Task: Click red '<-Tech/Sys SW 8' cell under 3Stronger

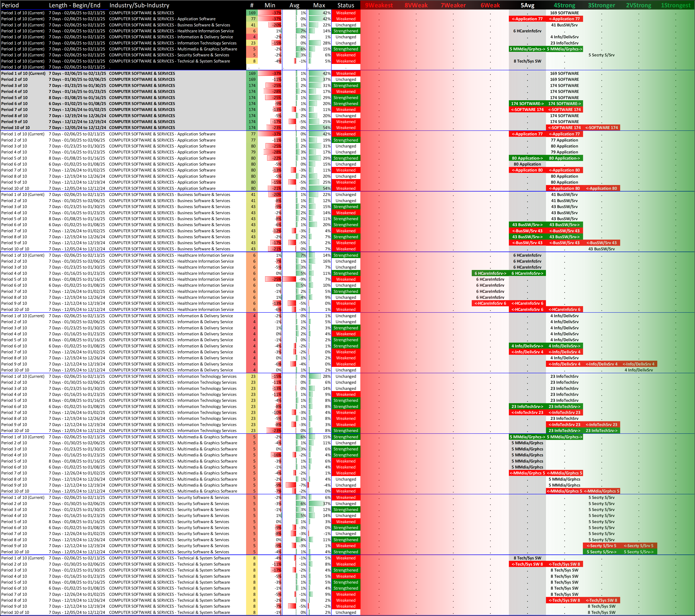Action: [x=601, y=600]
